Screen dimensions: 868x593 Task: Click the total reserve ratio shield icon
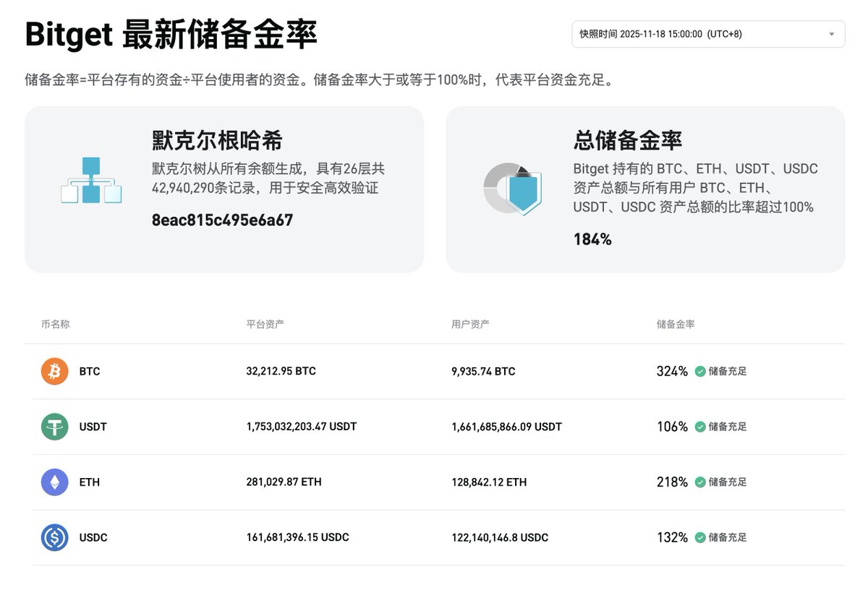point(514,188)
